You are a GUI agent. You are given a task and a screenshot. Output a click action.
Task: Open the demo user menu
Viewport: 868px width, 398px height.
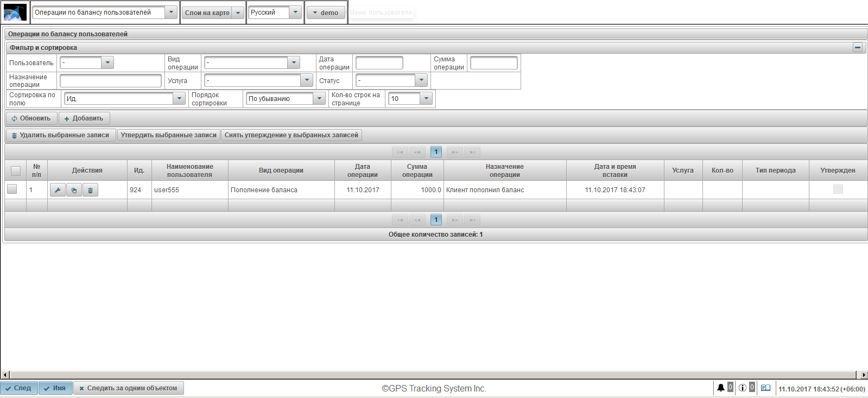pos(326,12)
